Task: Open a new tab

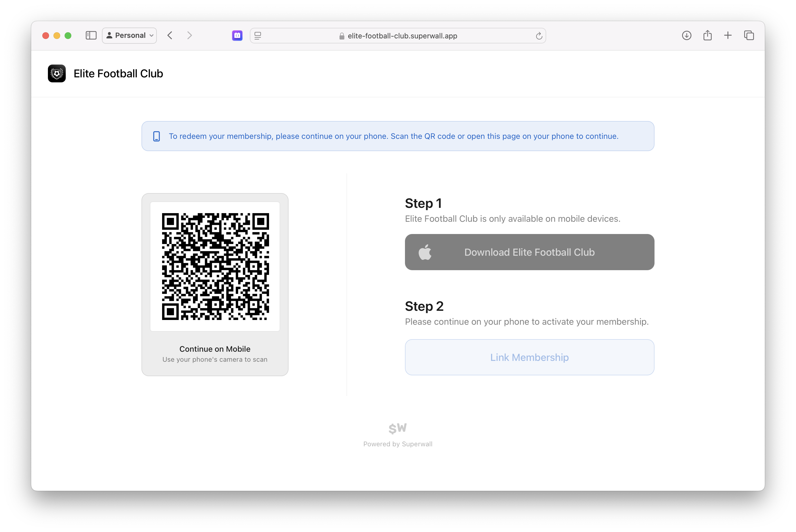Action: tap(728, 36)
